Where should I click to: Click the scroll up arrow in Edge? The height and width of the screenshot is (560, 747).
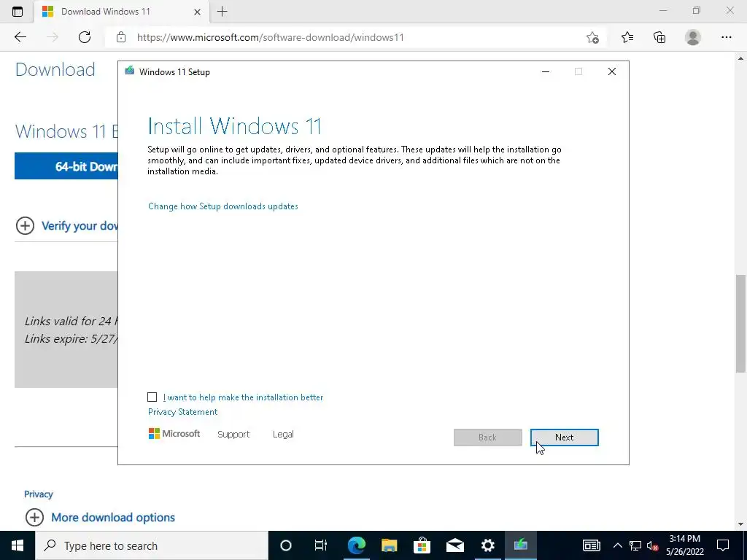point(741,58)
